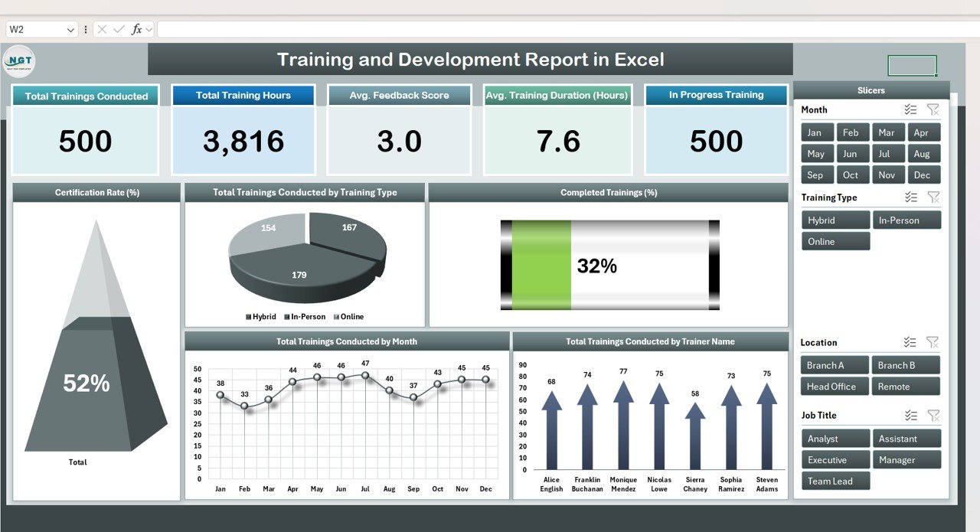Toggle multi-select on Job Title slicer
The width and height of the screenshot is (980, 532).
coord(910,415)
